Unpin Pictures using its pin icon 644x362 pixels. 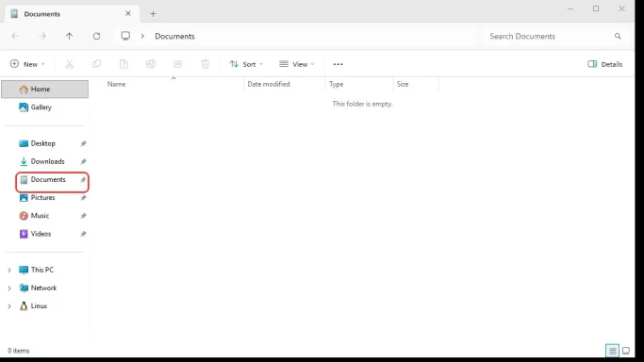point(83,198)
